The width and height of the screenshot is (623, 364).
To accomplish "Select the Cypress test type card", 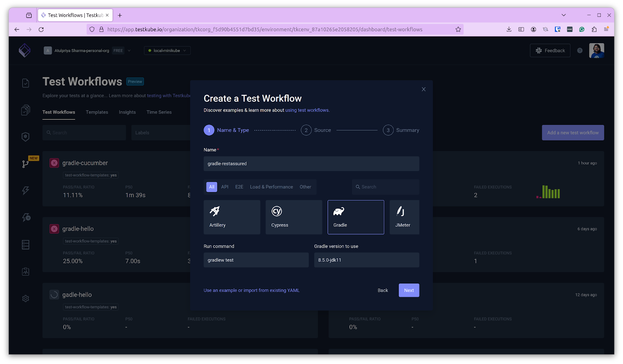I will pos(294,217).
